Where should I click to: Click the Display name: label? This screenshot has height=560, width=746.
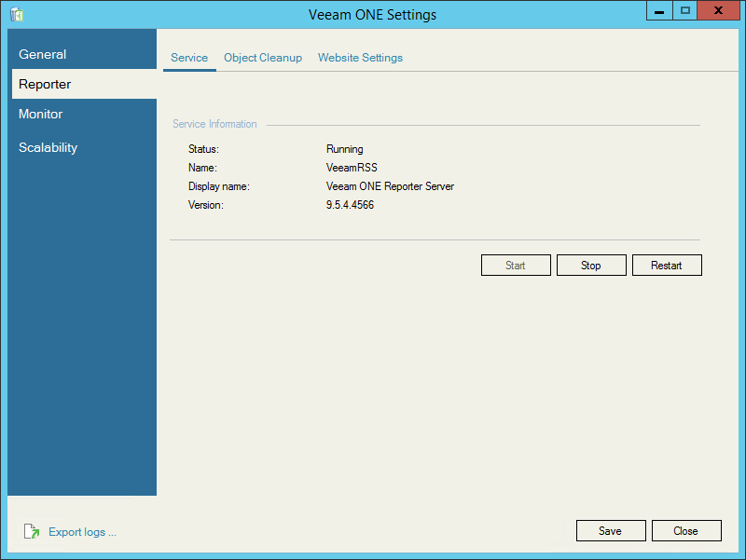pyautogui.click(x=219, y=186)
